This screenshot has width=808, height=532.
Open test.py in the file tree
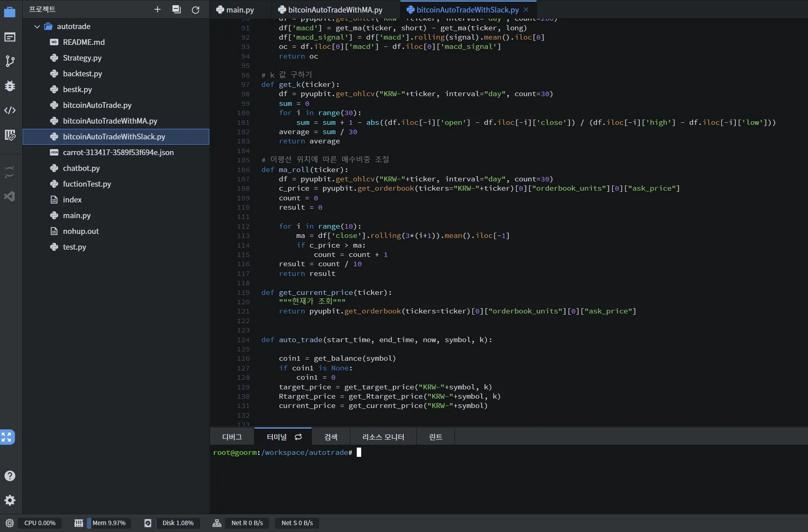pos(116,247)
